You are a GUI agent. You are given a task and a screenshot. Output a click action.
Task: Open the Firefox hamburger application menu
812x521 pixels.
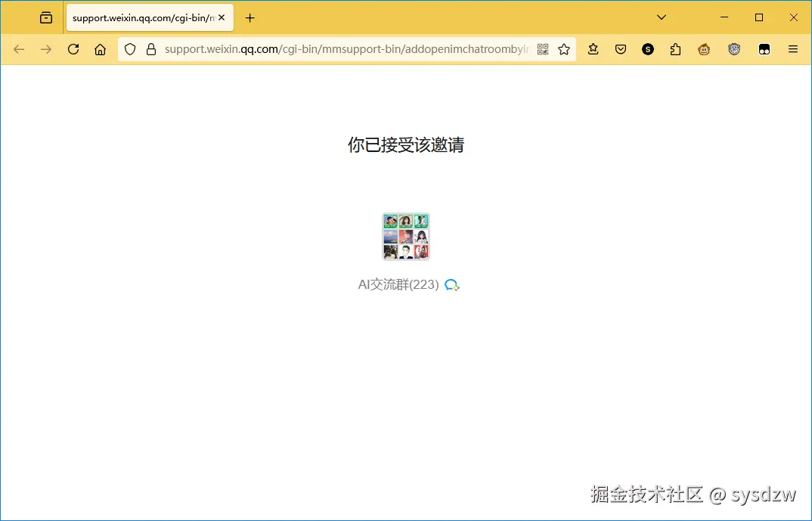792,49
